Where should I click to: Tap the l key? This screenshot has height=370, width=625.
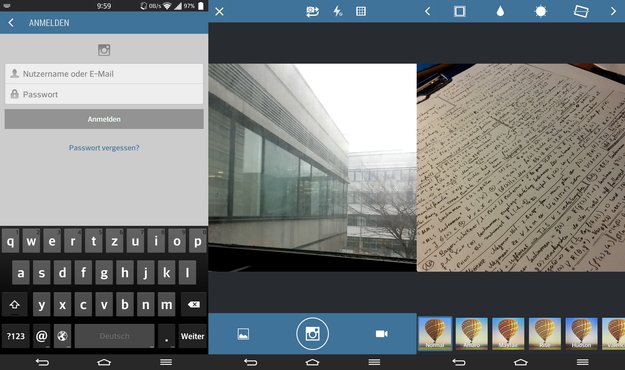(187, 273)
